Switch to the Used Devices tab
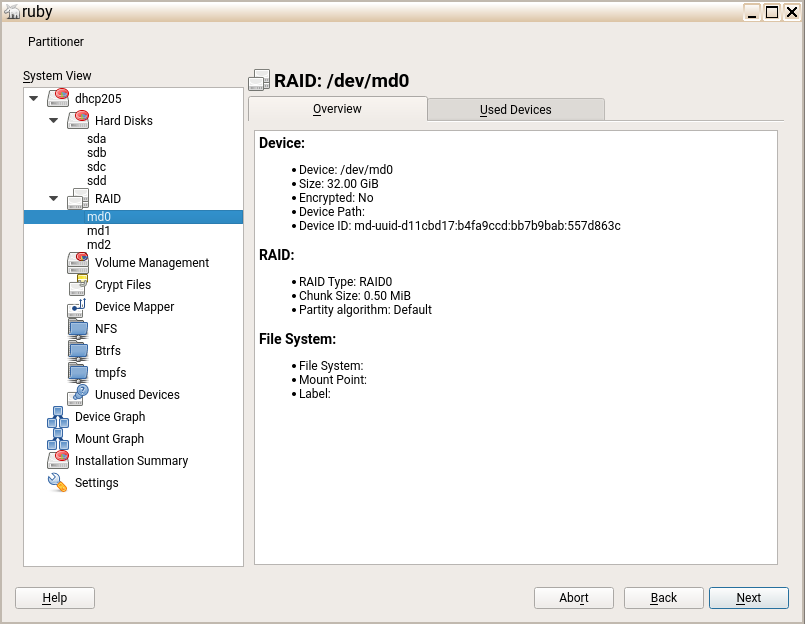805x624 pixels. [x=515, y=110]
